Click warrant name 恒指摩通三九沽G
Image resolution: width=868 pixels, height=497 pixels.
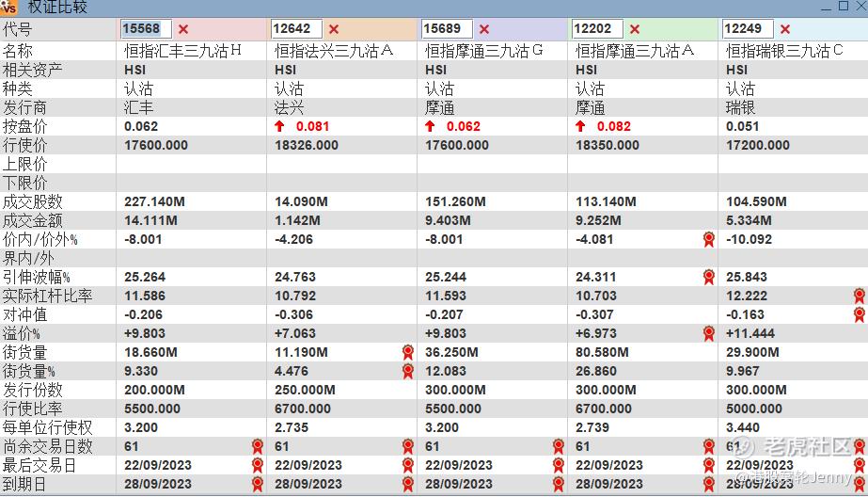(x=484, y=51)
